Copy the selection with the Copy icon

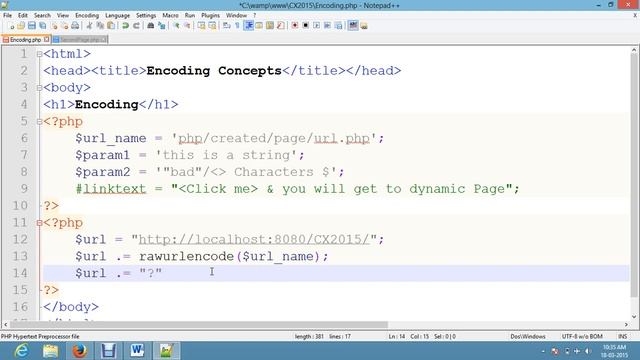tap(100, 26)
